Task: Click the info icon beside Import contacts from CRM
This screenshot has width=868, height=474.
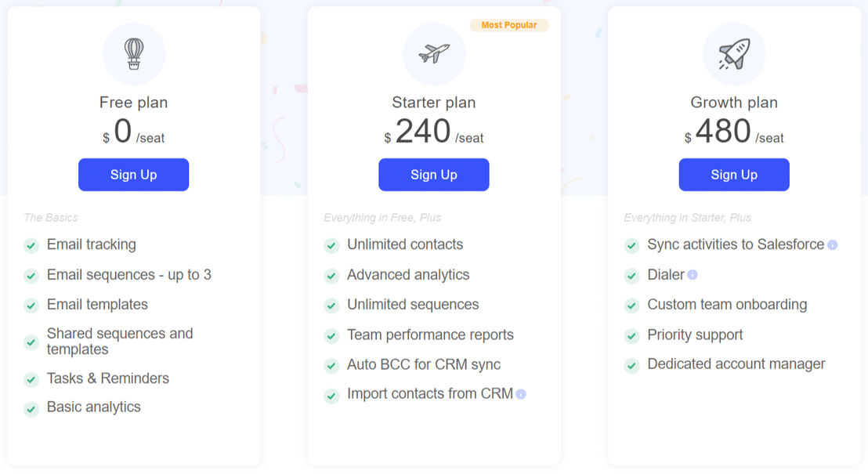Action: 521,394
